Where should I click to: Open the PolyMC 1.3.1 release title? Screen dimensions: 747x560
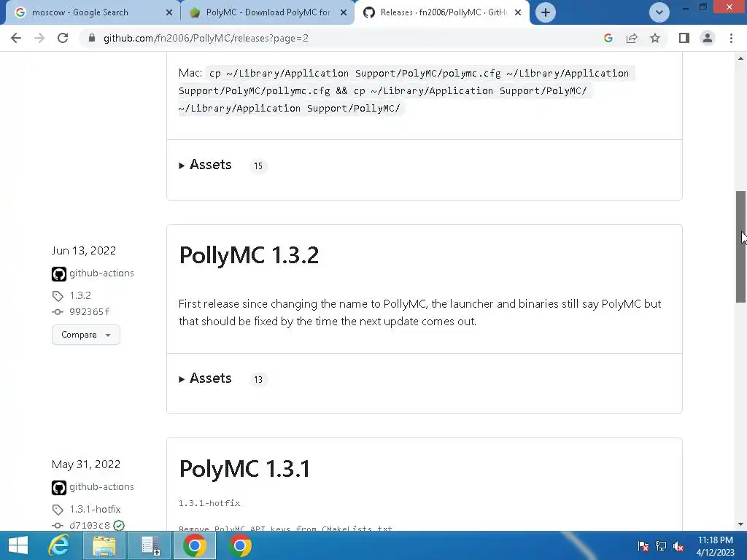click(244, 469)
